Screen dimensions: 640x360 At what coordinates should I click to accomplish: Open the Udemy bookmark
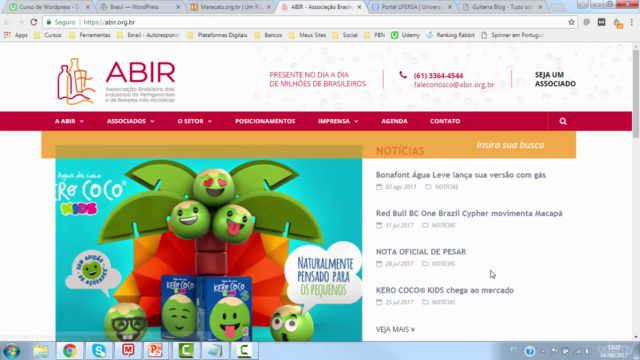click(x=405, y=35)
